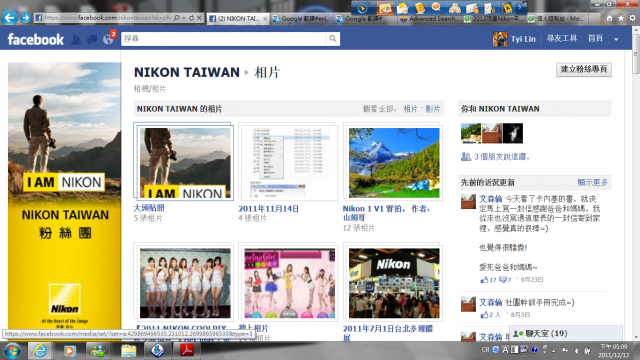Open the 2011年11月14日 album thumbnail
640x360 pixels.
[289, 162]
